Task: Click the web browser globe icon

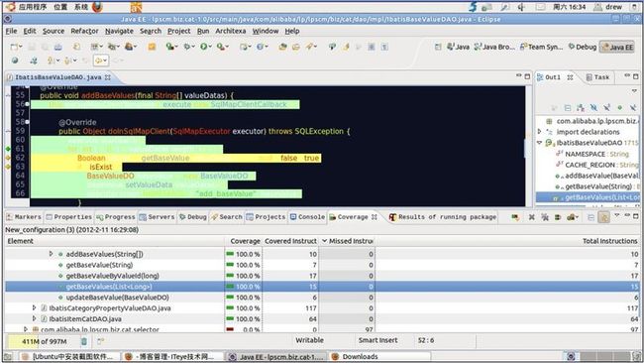Action: pyautogui.click(x=15, y=60)
